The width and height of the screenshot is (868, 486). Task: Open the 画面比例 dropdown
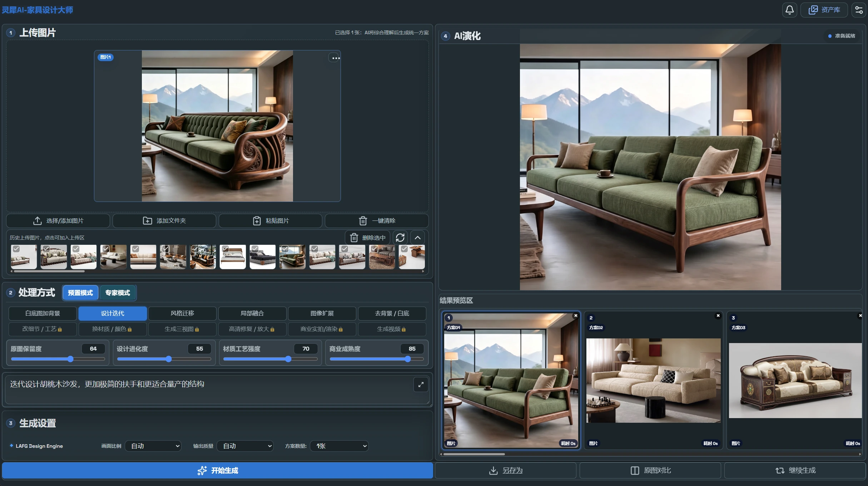point(153,446)
